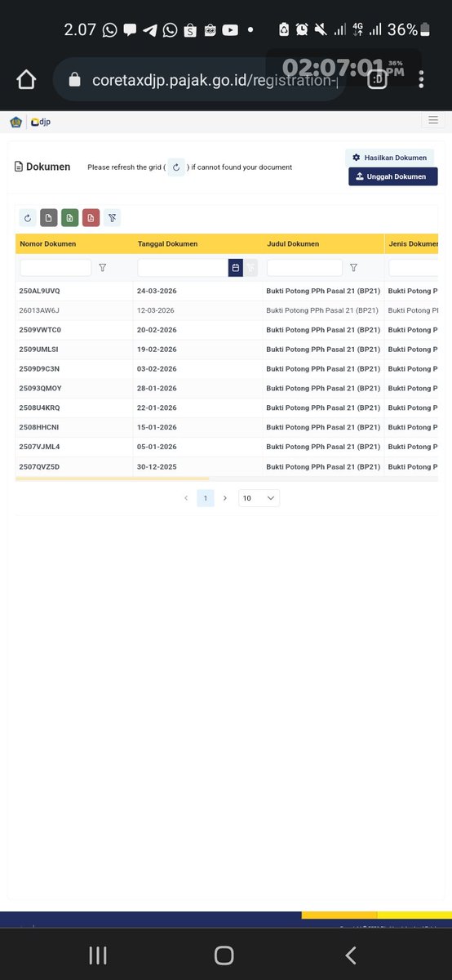Select document number 2507VJML4
This screenshot has height=980, width=452.
coord(39,448)
